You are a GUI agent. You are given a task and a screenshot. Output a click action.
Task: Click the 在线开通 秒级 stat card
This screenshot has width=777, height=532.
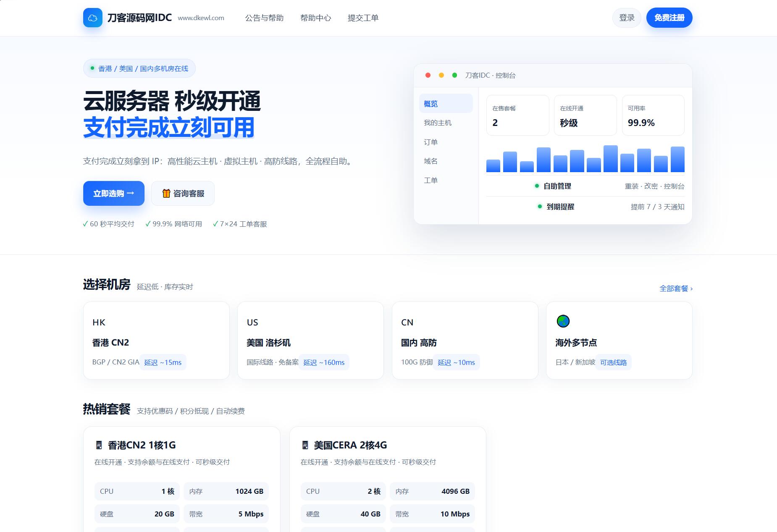585,115
